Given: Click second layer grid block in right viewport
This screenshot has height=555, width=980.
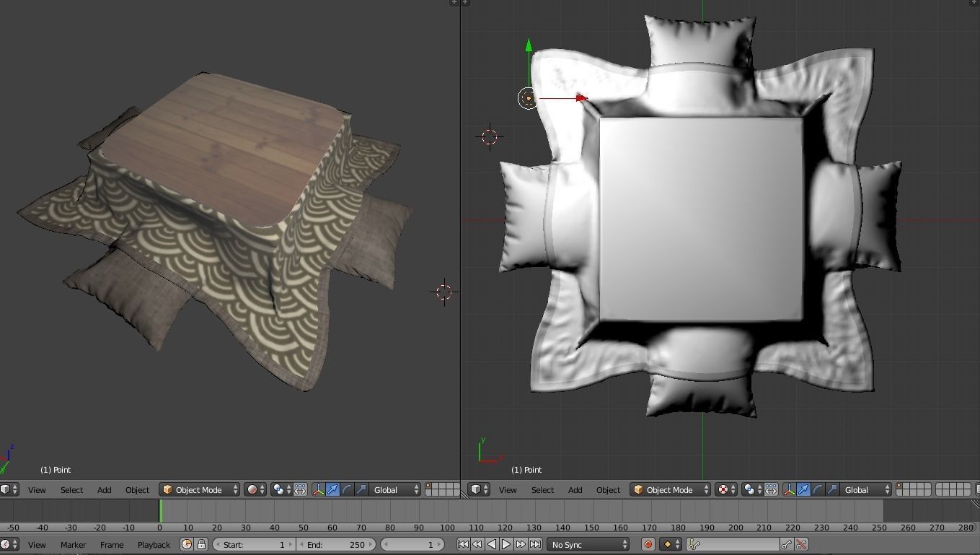Looking at the screenshot, I should tap(953, 489).
